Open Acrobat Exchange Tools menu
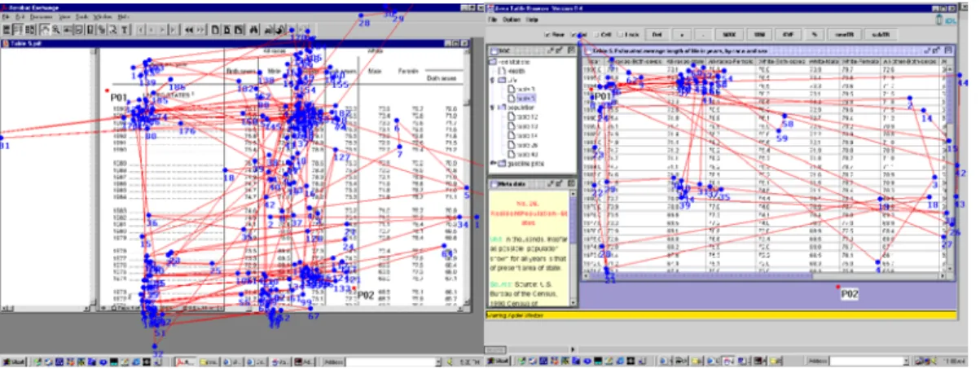The width and height of the screenshot is (980, 369). coord(81,17)
